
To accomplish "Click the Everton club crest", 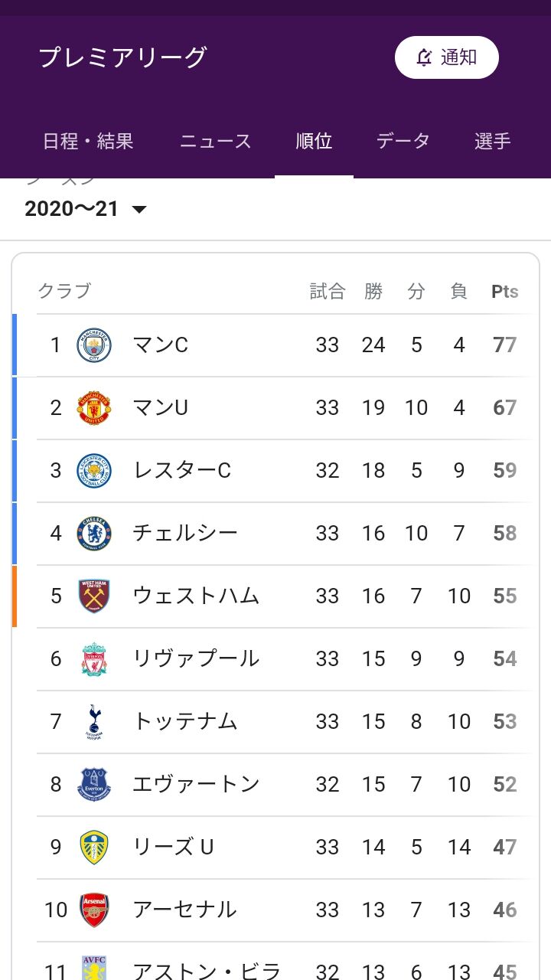I will point(94,785).
